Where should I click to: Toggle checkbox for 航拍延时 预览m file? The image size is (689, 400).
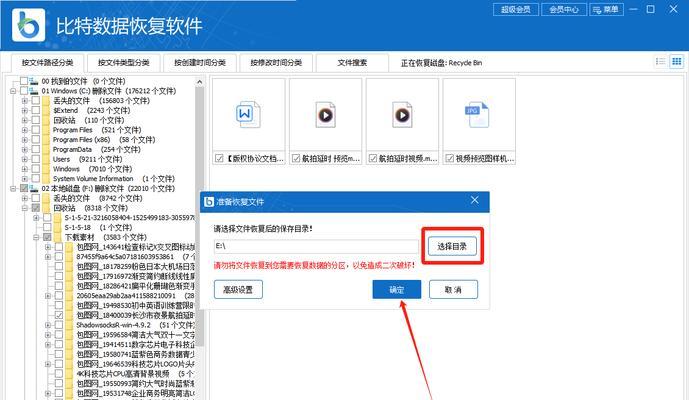pos(296,158)
